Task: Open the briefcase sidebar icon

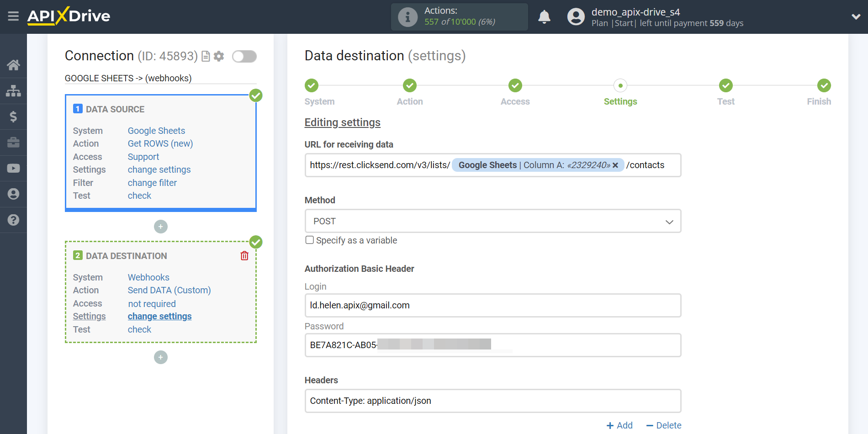Action: pos(13,143)
